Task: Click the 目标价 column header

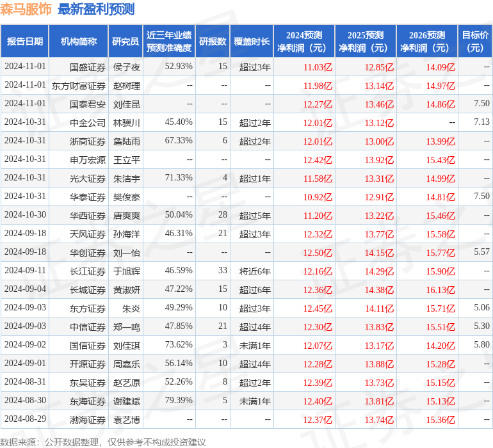Action: [x=475, y=41]
